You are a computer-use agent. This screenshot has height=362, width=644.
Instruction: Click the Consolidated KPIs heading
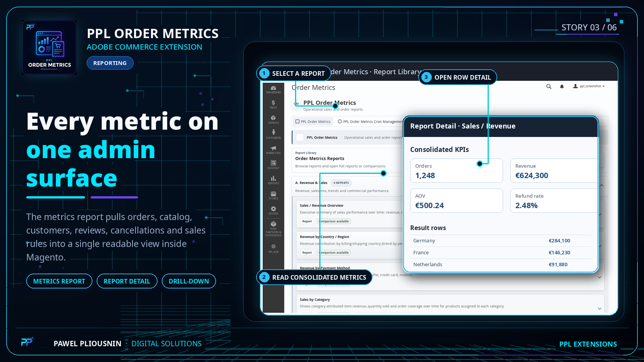click(x=439, y=150)
